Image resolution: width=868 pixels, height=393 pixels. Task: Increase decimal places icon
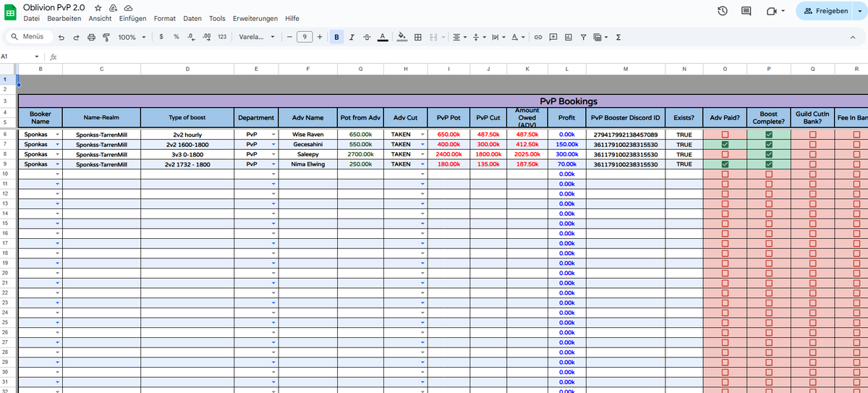click(207, 37)
